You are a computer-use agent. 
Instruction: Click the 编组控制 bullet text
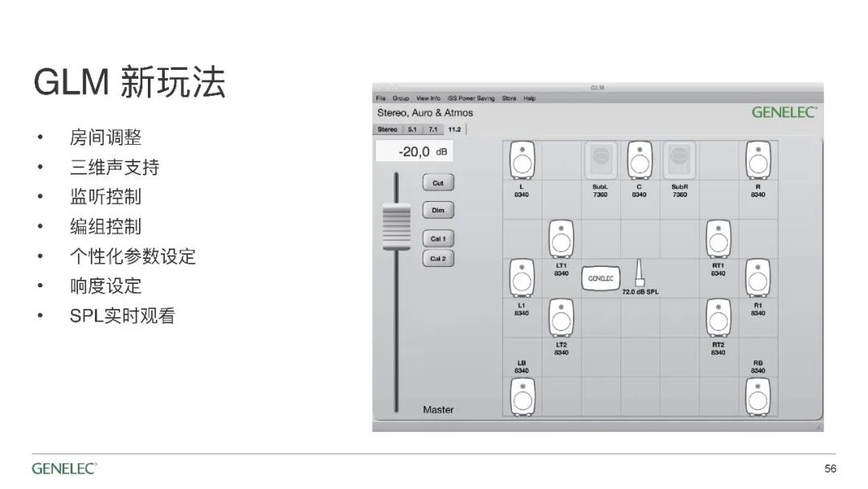tap(106, 227)
